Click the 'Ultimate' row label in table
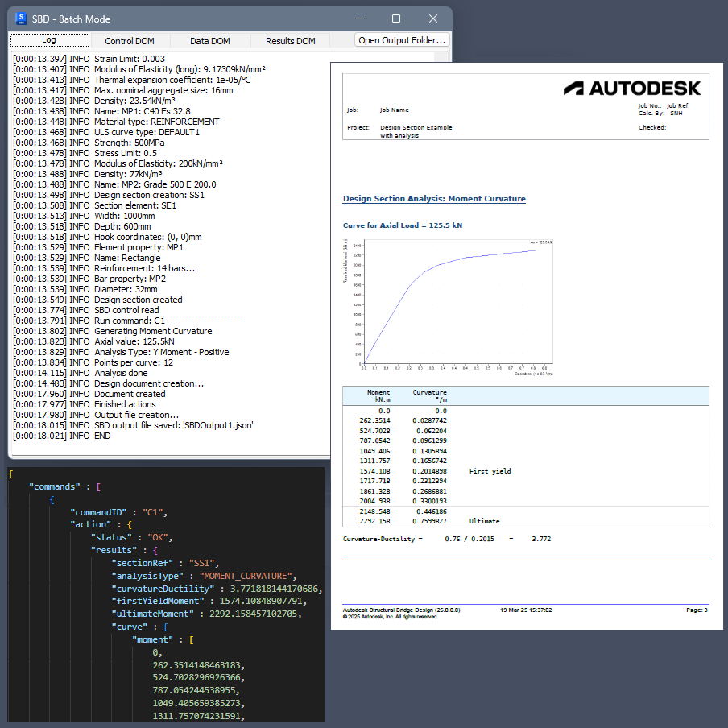The height and width of the screenshot is (728, 728). [484, 521]
